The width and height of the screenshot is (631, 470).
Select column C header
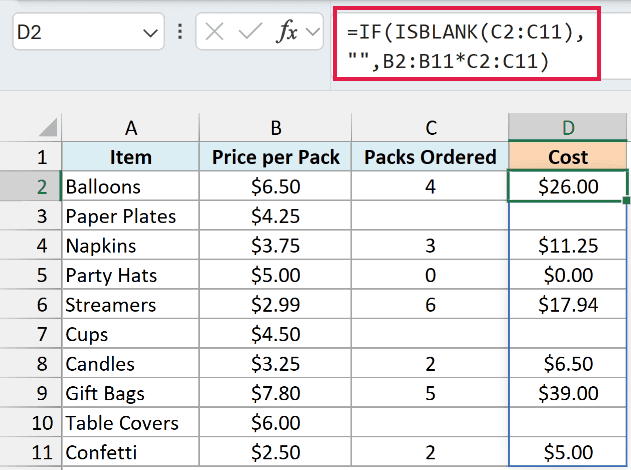click(x=431, y=128)
